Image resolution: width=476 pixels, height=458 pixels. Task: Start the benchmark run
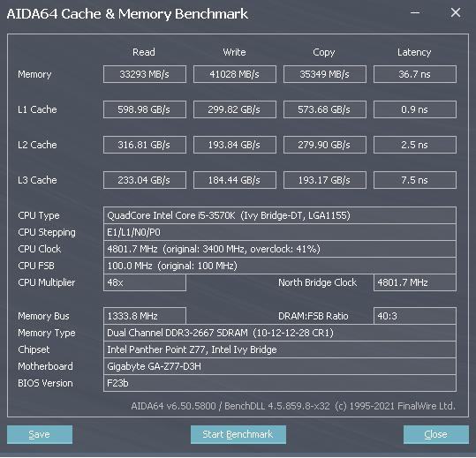pyautogui.click(x=238, y=434)
